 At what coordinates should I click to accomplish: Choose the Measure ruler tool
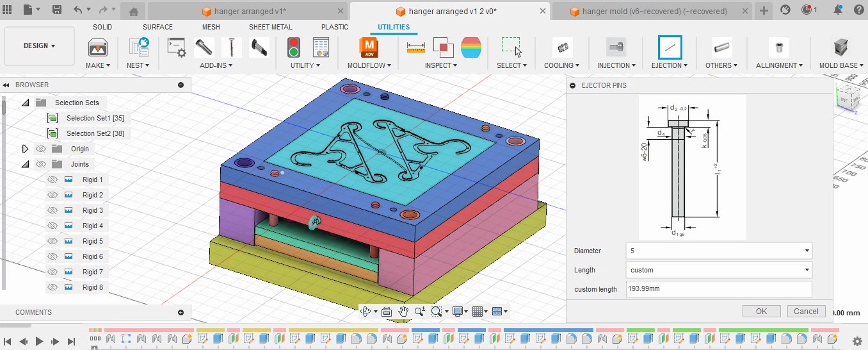pyautogui.click(x=416, y=47)
